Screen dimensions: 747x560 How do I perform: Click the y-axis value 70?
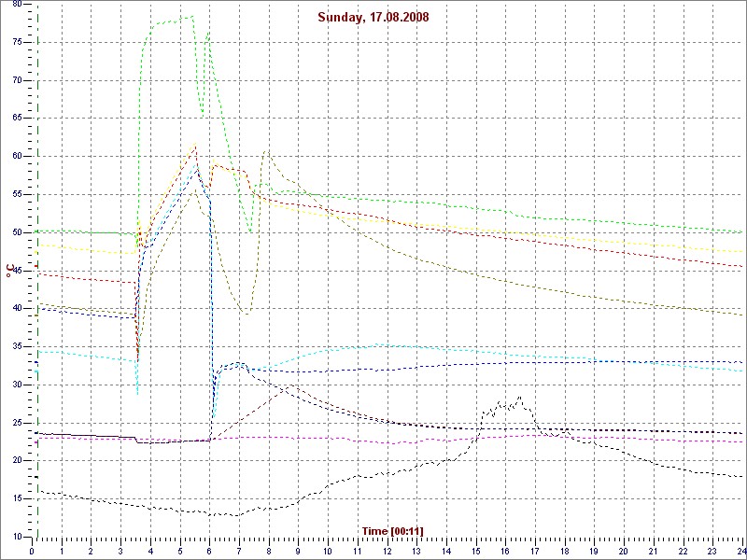[17, 80]
